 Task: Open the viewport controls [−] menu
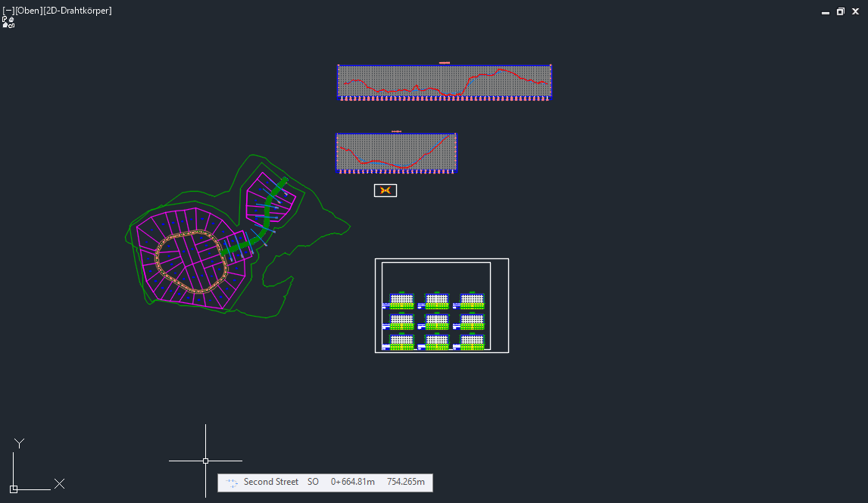9,10
